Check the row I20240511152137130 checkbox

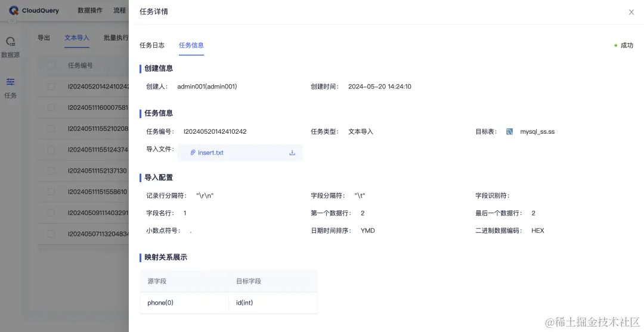tap(51, 171)
